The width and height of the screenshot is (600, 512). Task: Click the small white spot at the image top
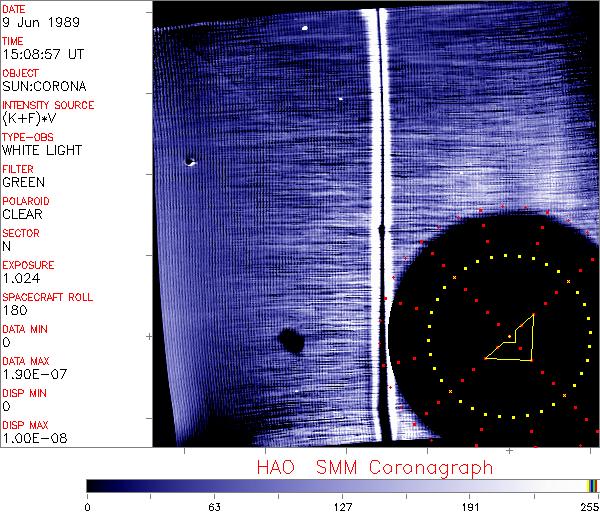pos(304,28)
